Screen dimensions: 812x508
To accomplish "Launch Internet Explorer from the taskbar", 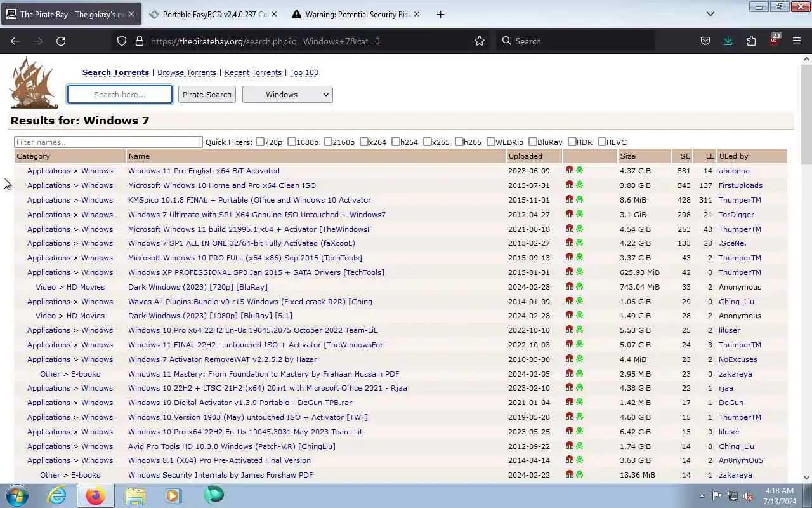I will coord(57,495).
